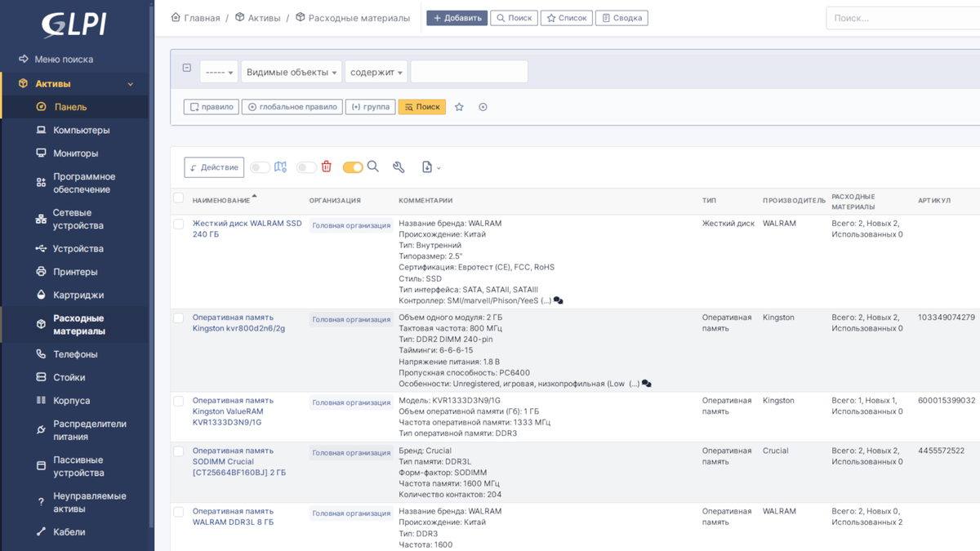Open Распределители питания
Image resolution: width=980 pixels, height=551 pixels.
[90, 430]
